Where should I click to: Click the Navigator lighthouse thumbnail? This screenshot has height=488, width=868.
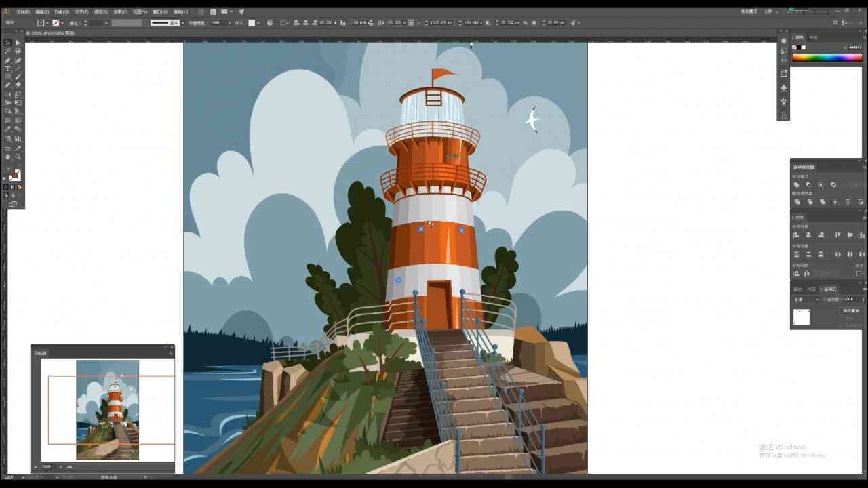coord(107,410)
